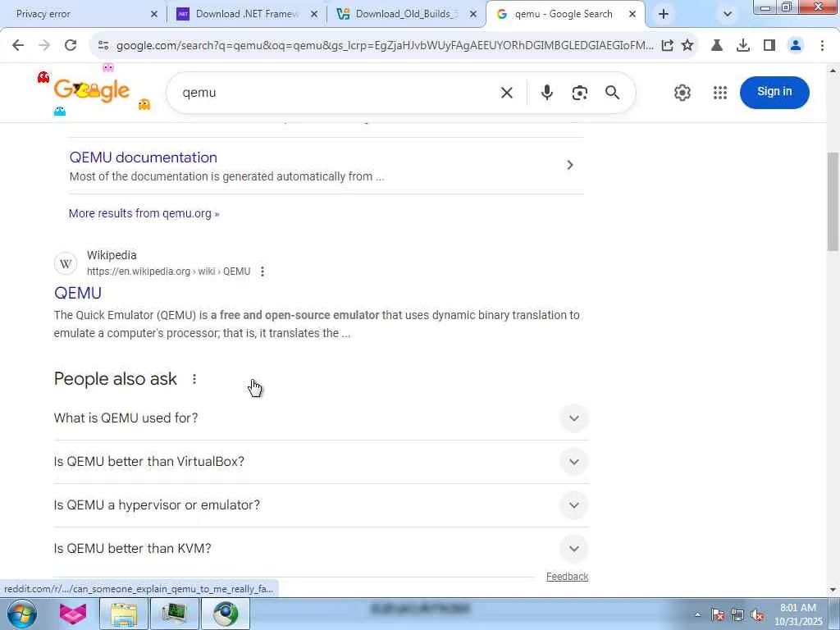Start voice search with the microphone
This screenshot has width=840, height=630.
(x=546, y=93)
